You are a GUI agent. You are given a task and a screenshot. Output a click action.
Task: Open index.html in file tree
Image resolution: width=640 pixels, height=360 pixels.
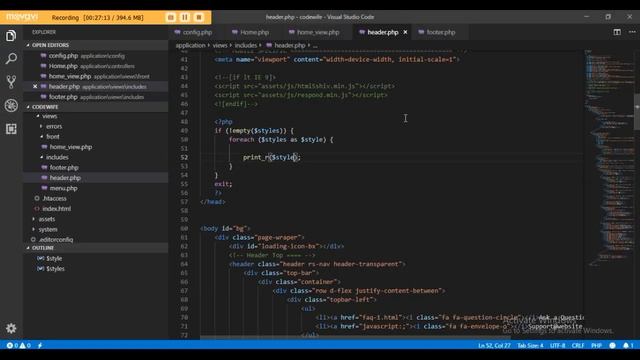[x=95, y=209]
